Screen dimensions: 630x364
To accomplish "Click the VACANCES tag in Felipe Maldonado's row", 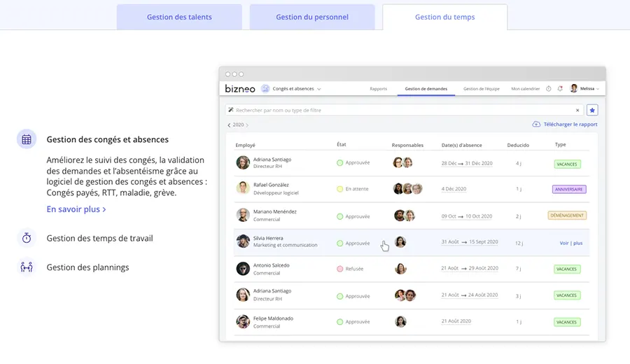I will pos(567,322).
